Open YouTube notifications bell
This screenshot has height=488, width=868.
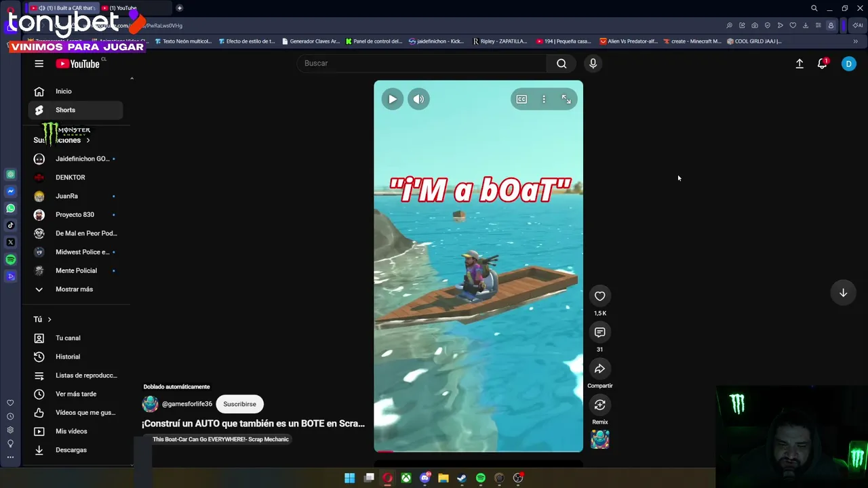(x=823, y=64)
